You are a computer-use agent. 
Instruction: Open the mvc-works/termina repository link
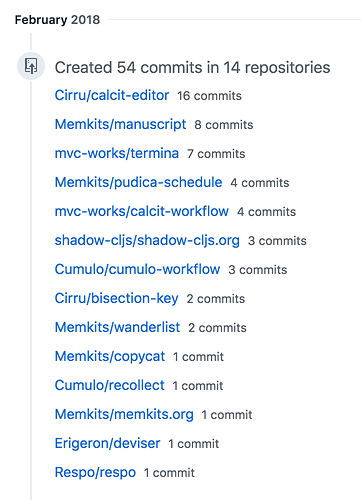(117, 153)
